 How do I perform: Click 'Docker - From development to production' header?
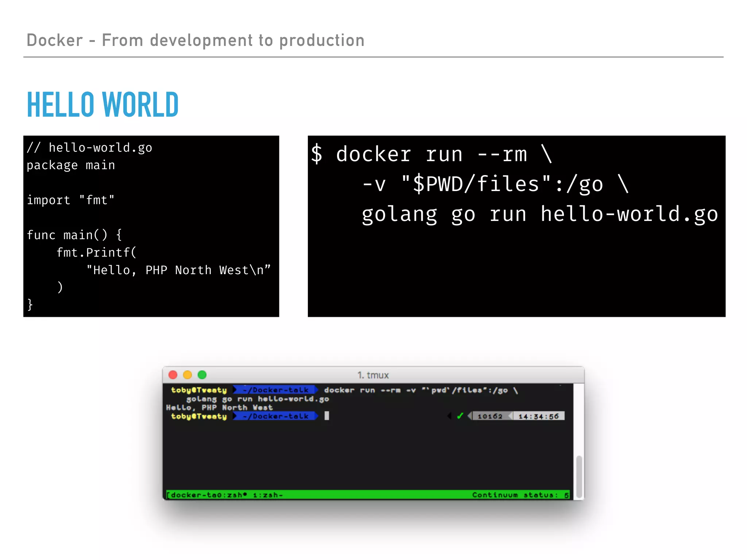point(196,40)
